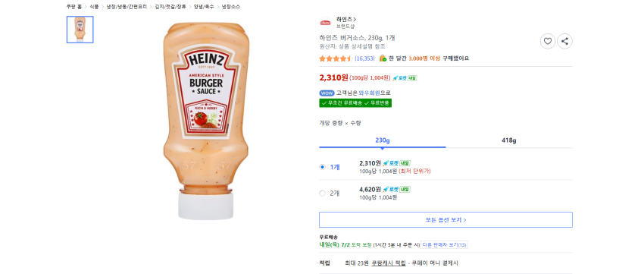Click the Heinz brand logo icon
644x274 pixels.
coord(325,23)
